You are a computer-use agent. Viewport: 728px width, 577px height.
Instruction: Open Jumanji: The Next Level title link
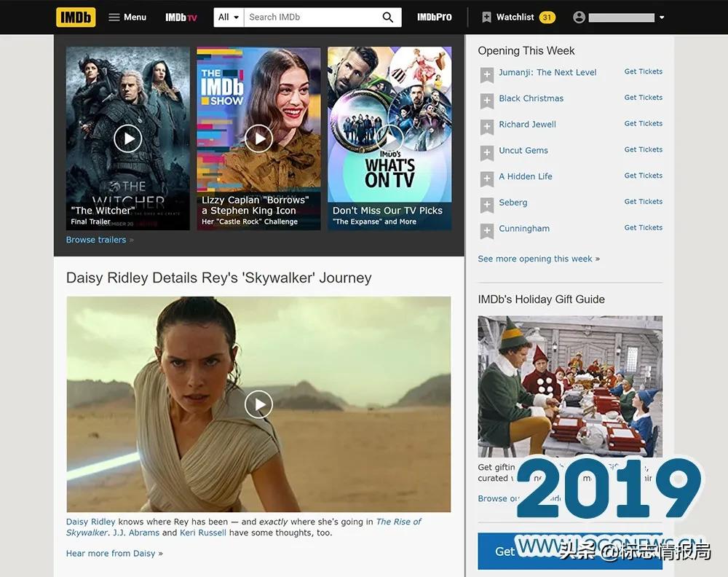[547, 72]
